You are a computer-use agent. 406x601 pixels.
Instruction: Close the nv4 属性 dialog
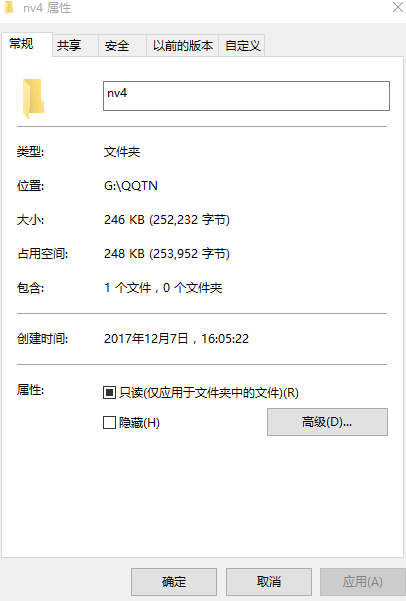click(398, 7)
